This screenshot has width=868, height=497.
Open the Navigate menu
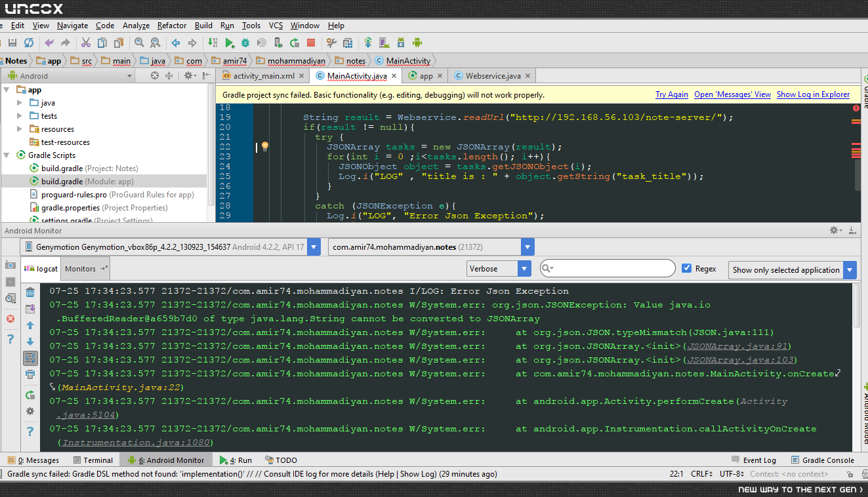72,26
